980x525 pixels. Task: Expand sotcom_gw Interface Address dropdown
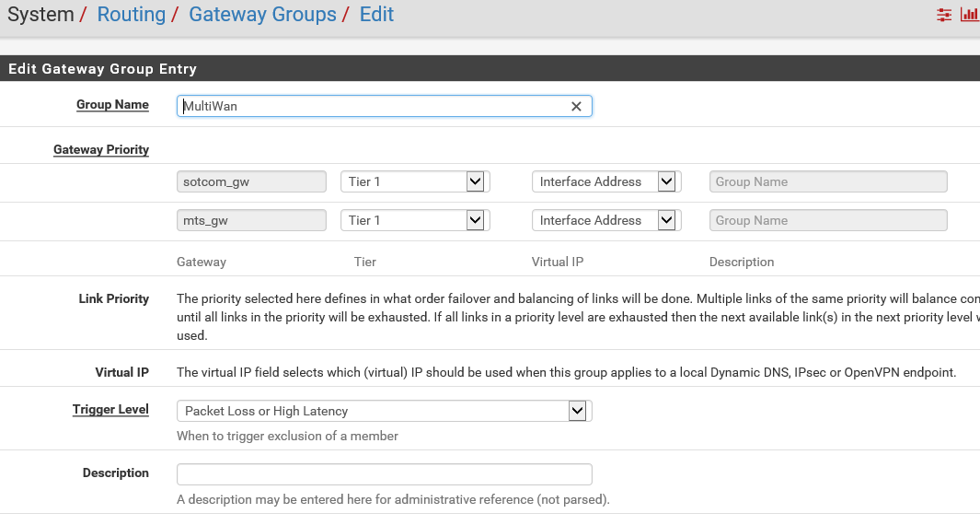point(605,182)
